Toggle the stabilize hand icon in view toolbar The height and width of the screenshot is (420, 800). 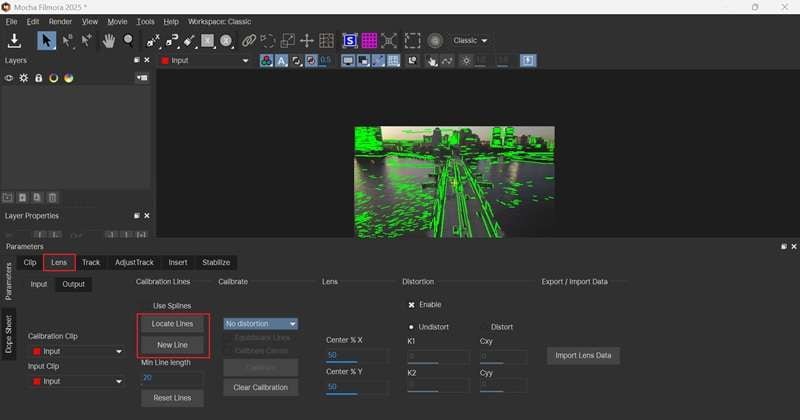pyautogui.click(x=432, y=61)
